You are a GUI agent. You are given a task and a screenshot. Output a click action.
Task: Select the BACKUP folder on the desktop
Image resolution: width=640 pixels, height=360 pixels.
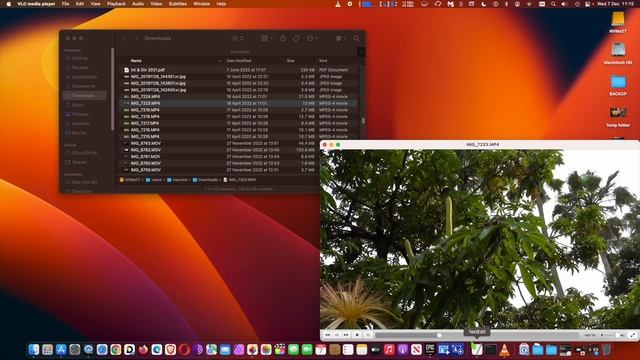pyautogui.click(x=618, y=85)
